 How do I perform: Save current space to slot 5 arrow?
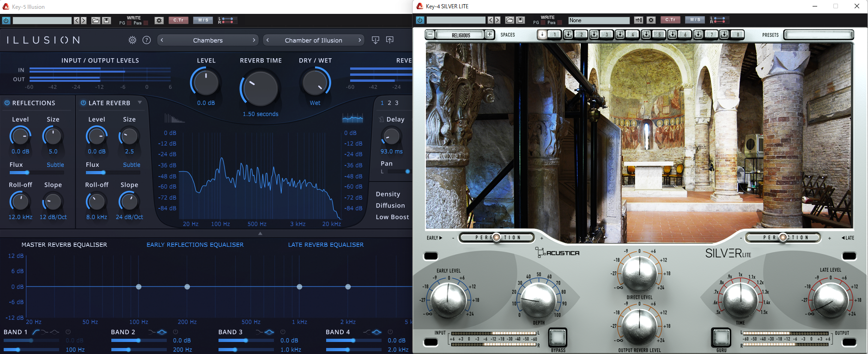[647, 35]
